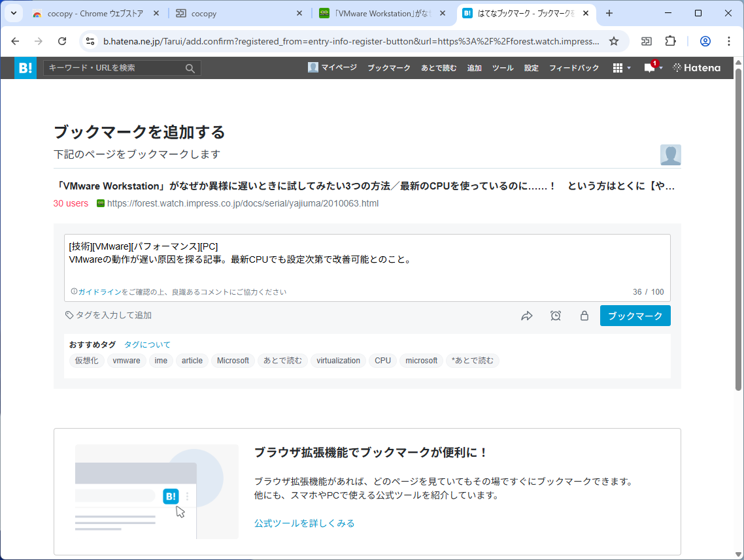Set a reminder with the alarm clock icon
The height and width of the screenshot is (560, 744).
[x=556, y=315]
